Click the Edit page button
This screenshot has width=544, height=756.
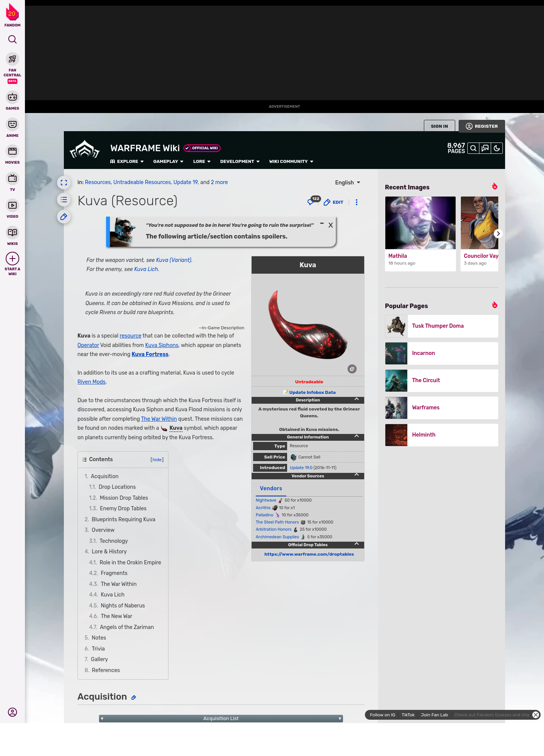[334, 202]
